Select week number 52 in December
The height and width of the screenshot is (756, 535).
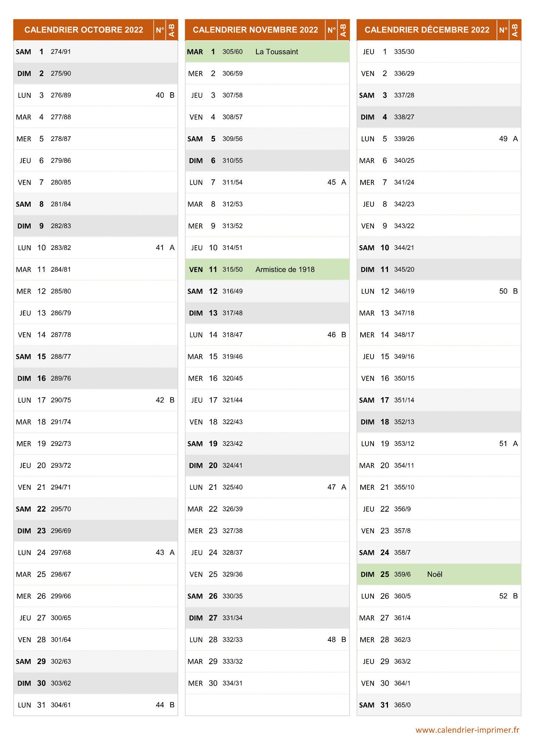point(503,596)
